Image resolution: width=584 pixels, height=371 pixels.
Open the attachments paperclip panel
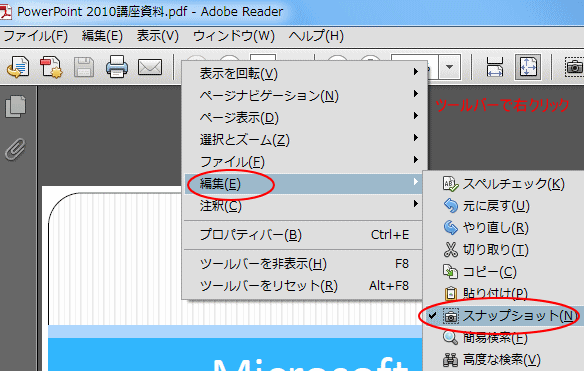click(x=16, y=149)
